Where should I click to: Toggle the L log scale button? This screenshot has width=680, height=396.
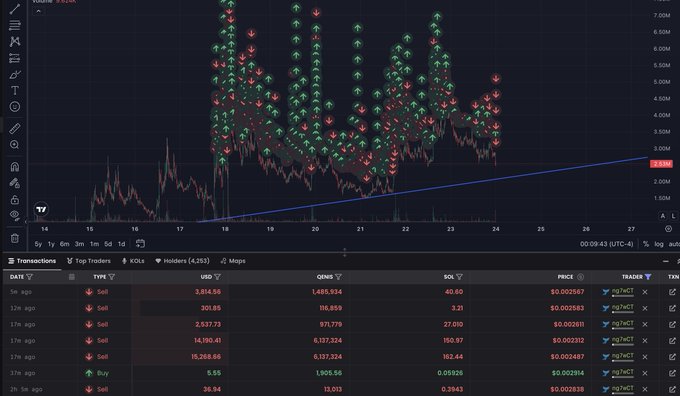673,216
